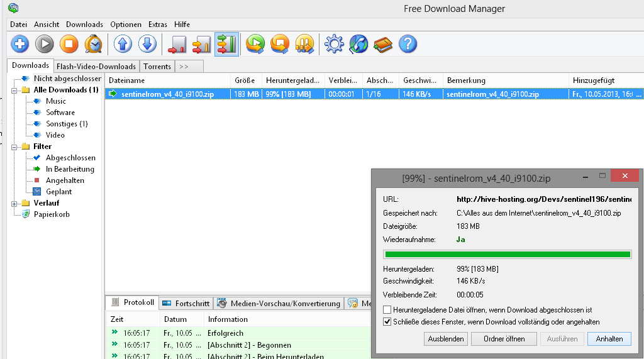
Task: Select the Software category
Action: click(x=60, y=112)
